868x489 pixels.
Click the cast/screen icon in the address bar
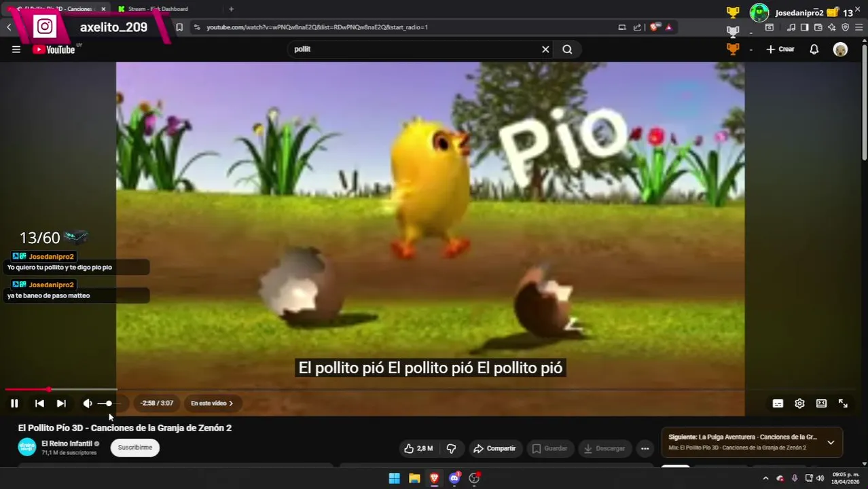click(x=622, y=27)
